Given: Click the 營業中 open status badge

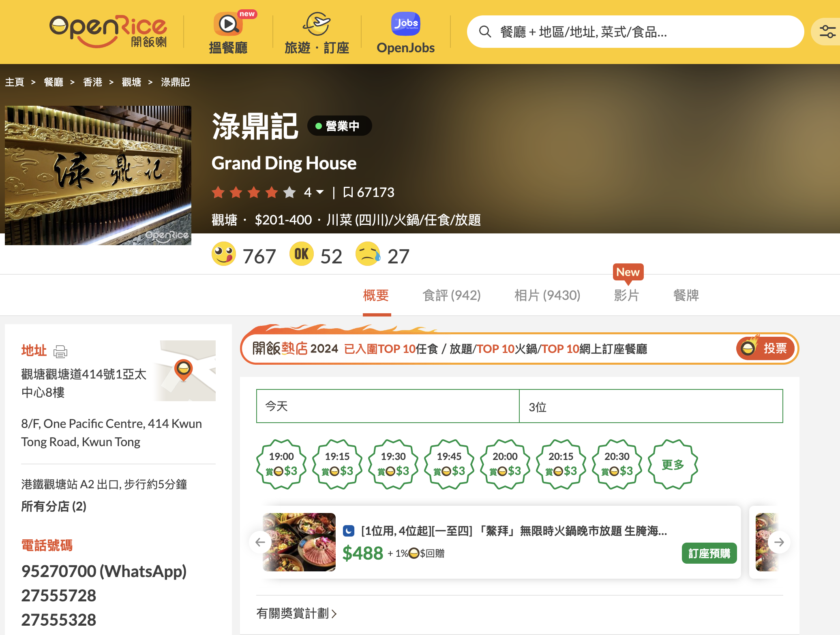Looking at the screenshot, I should pyautogui.click(x=340, y=126).
